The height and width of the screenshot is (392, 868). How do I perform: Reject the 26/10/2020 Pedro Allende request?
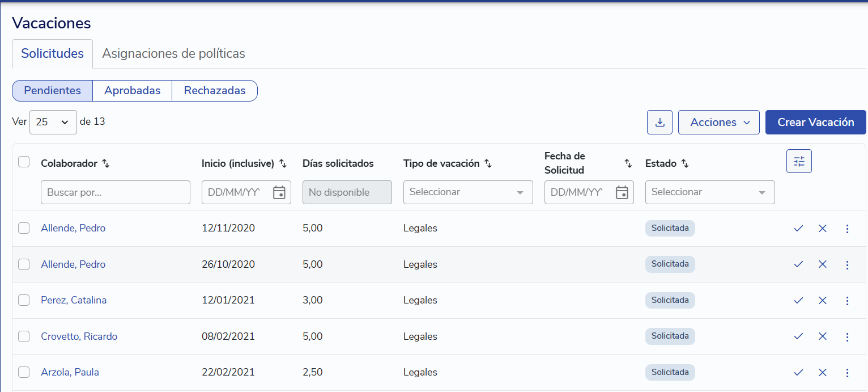(823, 264)
